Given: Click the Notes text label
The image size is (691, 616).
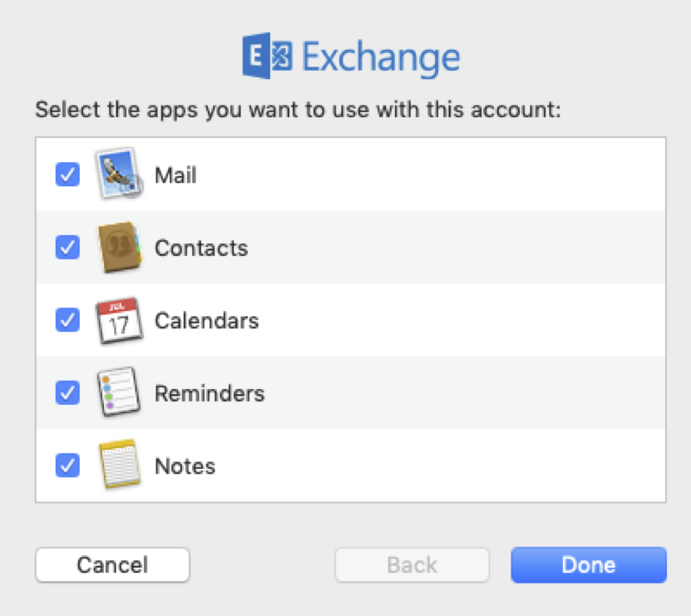Looking at the screenshot, I should click(185, 466).
